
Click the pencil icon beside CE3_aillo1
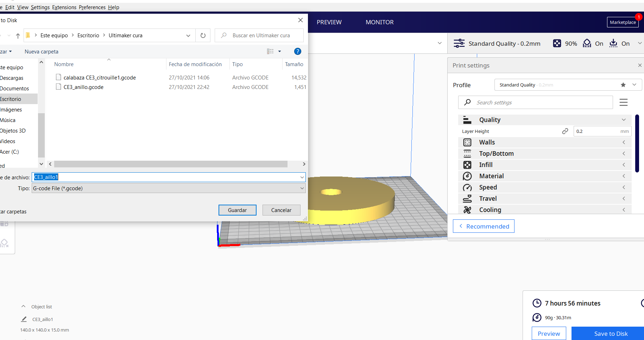(x=24, y=319)
